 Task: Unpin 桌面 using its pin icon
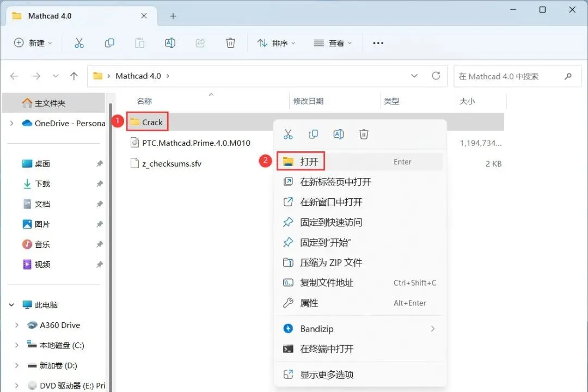point(100,163)
